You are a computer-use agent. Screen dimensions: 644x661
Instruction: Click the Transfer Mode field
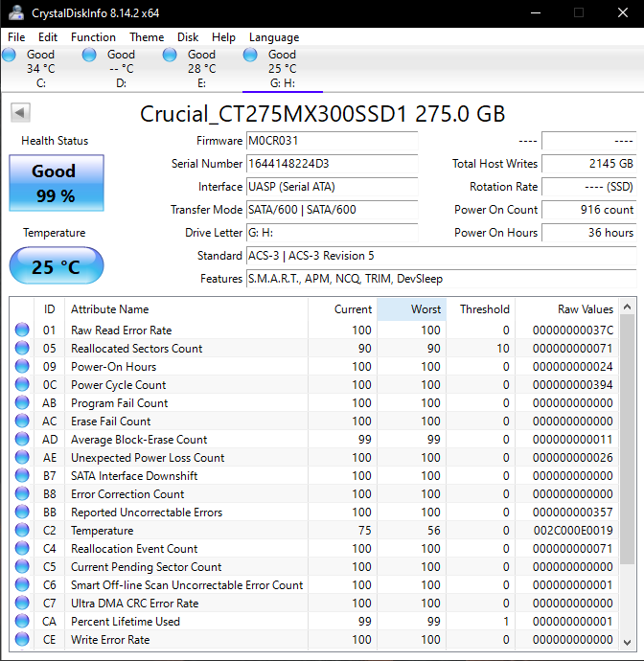coord(332,210)
